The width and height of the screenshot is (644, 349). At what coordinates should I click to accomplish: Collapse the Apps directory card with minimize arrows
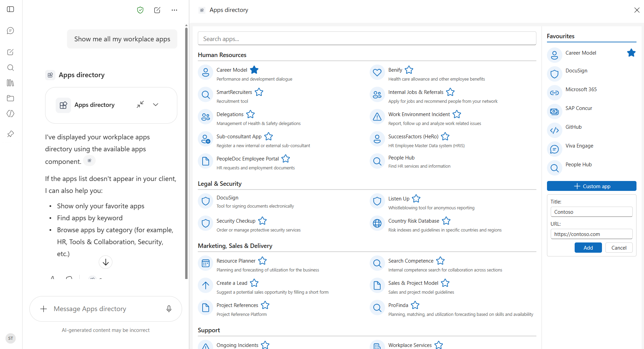click(140, 104)
